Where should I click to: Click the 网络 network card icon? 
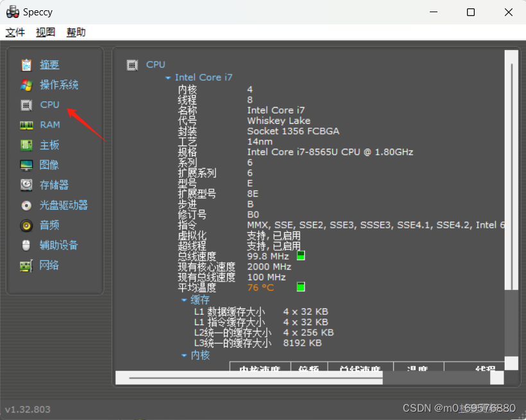coord(26,265)
